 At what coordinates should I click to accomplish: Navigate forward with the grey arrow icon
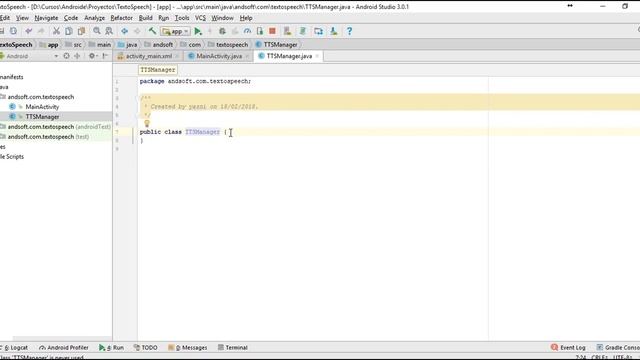(137, 31)
